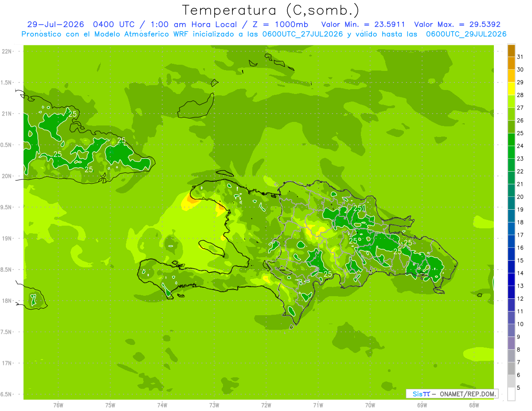This screenshot has height=411, width=532.
Task: Click 'Valor Max. = 29.5392' value
Action: [457, 24]
